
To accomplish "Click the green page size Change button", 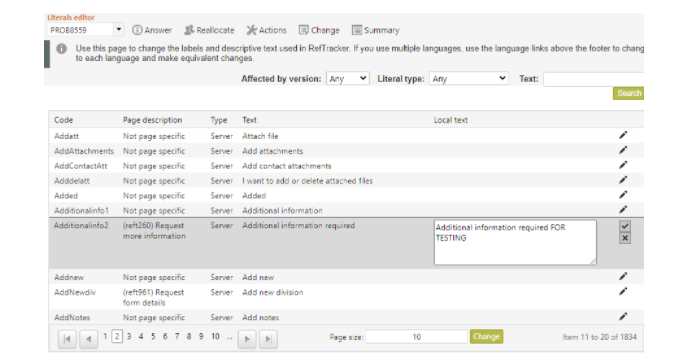I will [x=486, y=337].
